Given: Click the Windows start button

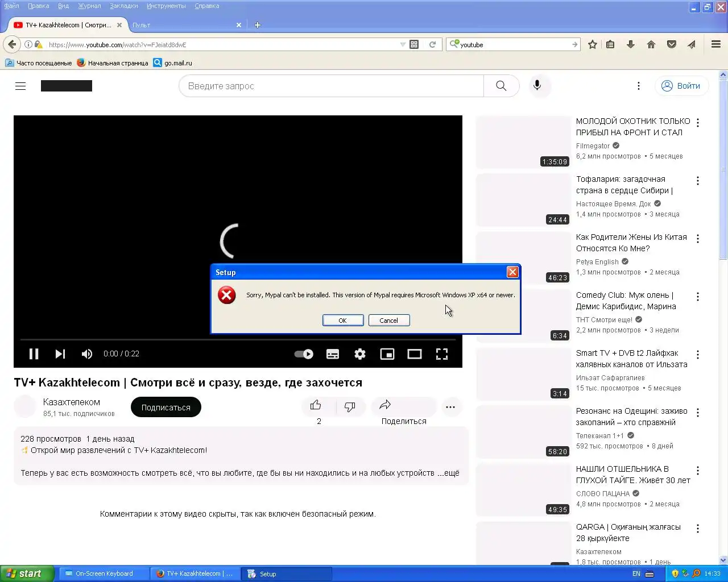Looking at the screenshot, I should (27, 573).
